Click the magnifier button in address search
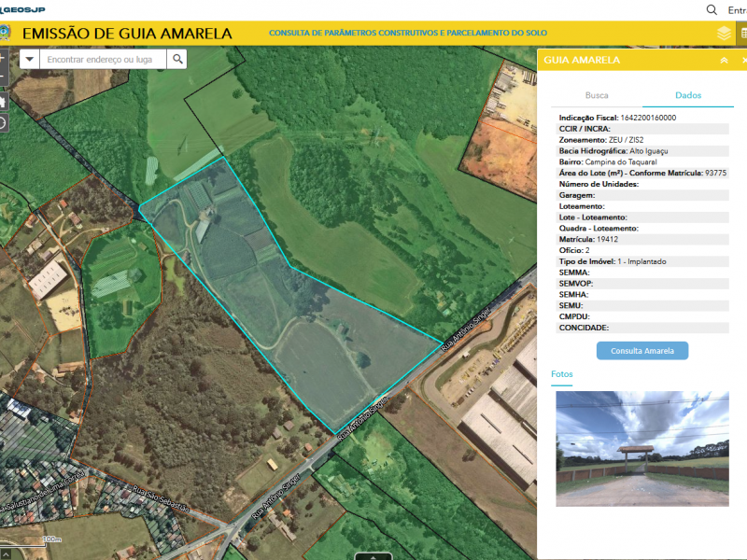This screenshot has height=560, width=747. pos(177,59)
